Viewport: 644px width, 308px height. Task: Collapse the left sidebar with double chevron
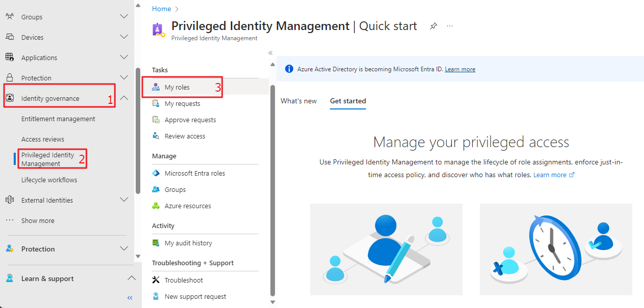tap(130, 298)
